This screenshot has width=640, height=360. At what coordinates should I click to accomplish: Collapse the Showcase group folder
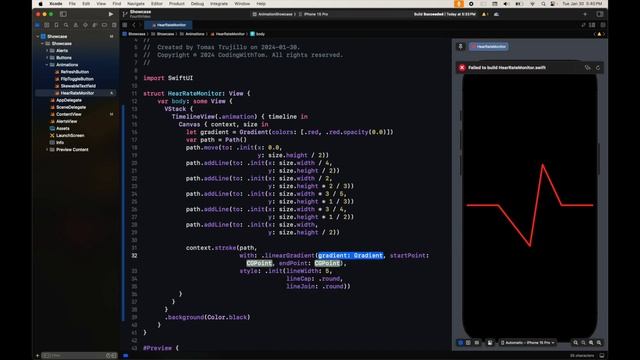[42, 43]
